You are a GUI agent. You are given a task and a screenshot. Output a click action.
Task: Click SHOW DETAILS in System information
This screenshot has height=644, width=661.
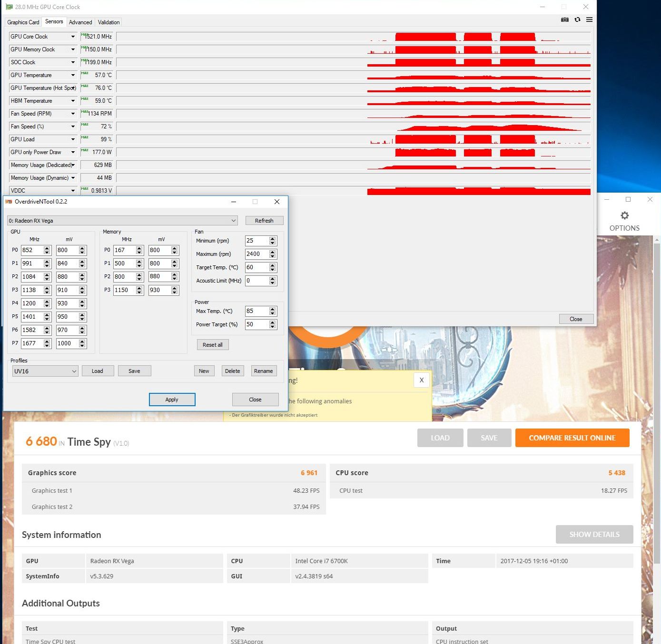[x=594, y=535]
